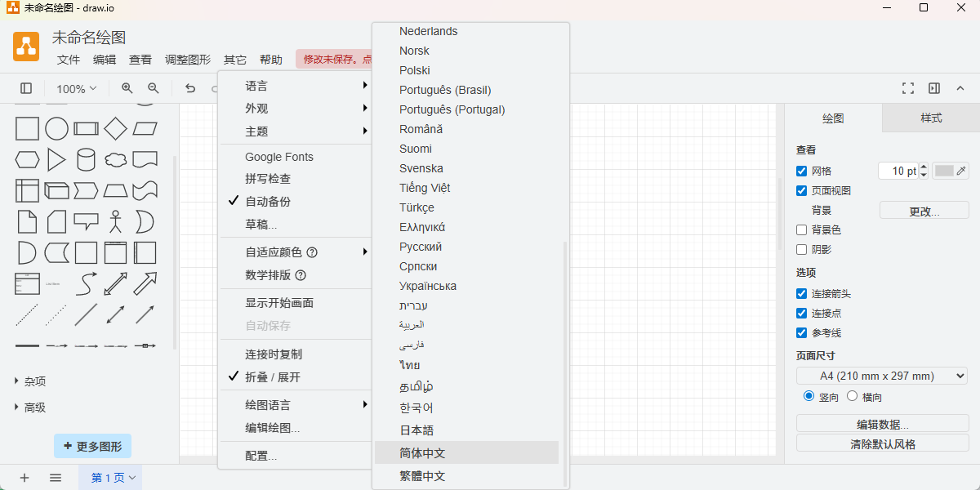Enter fullscreen using the toolbar icon
This screenshot has height=490, width=980.
907,88
